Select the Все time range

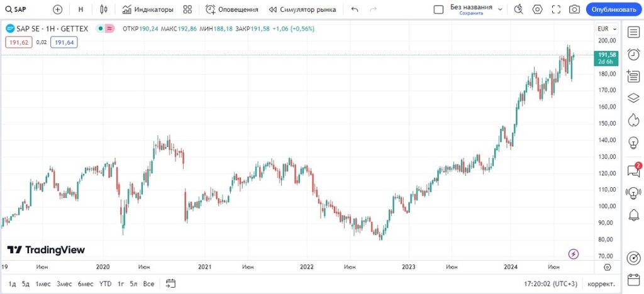(148, 284)
